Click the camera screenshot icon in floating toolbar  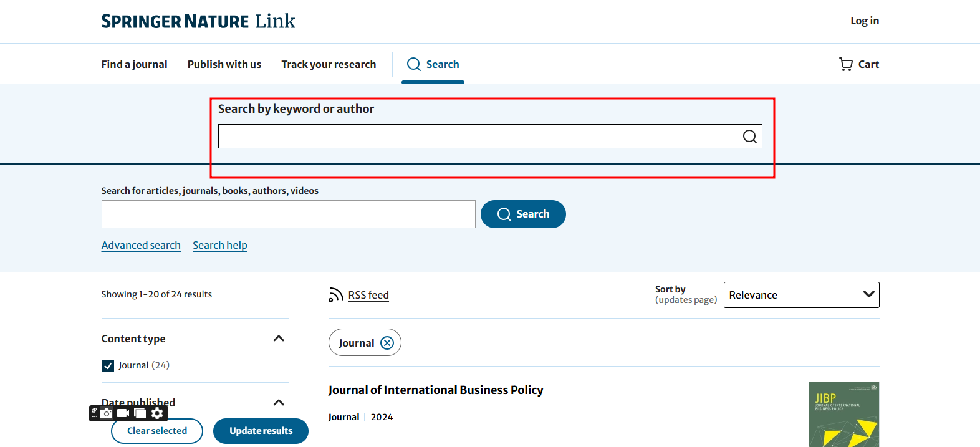coord(107,413)
